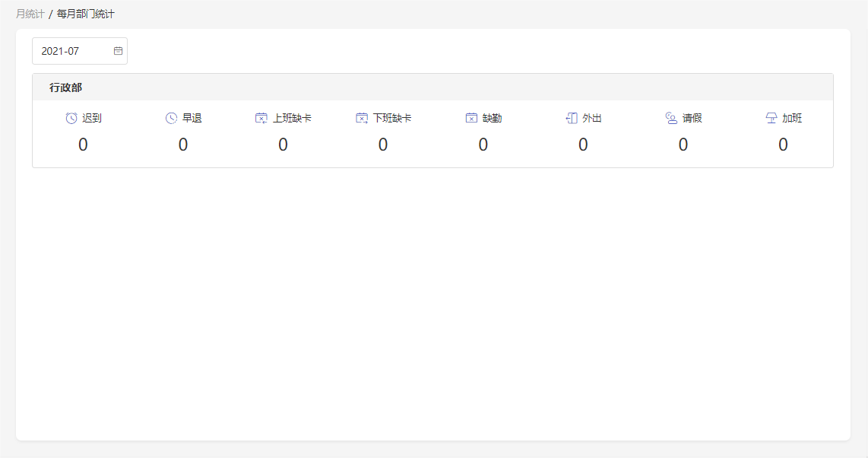Click the 下班缺卡 label

click(392, 118)
